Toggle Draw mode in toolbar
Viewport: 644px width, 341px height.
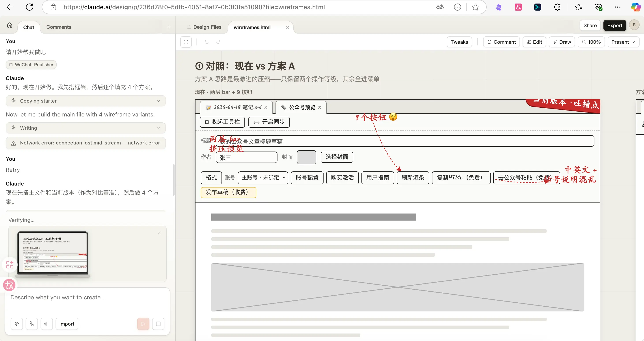pyautogui.click(x=562, y=42)
